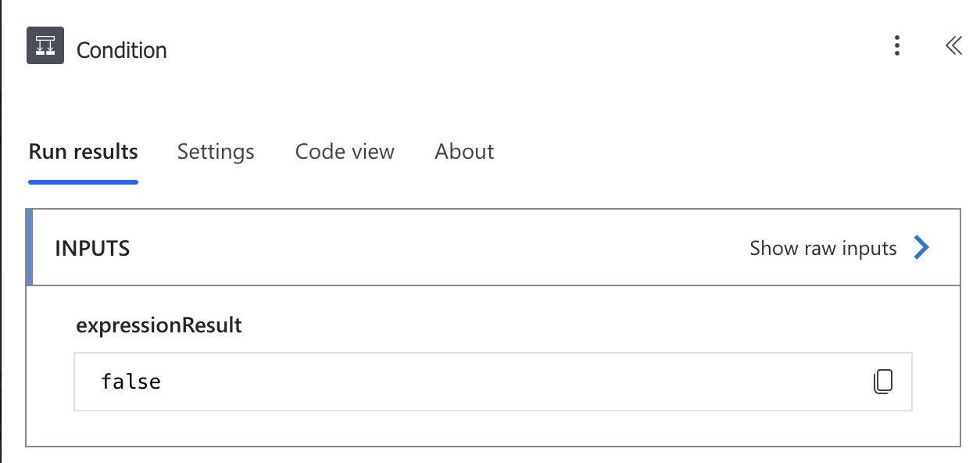
Task: Click empty space in the INPUTS header bar
Action: pyautogui.click(x=438, y=248)
